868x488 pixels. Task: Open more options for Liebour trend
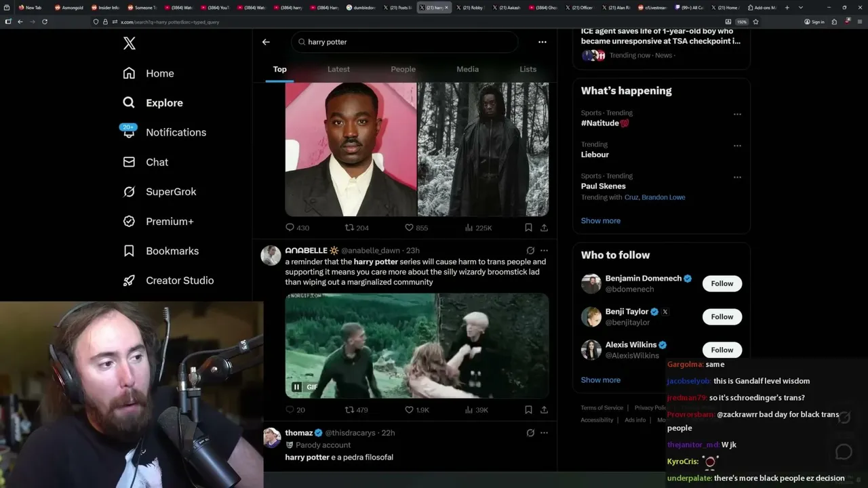[x=737, y=145]
